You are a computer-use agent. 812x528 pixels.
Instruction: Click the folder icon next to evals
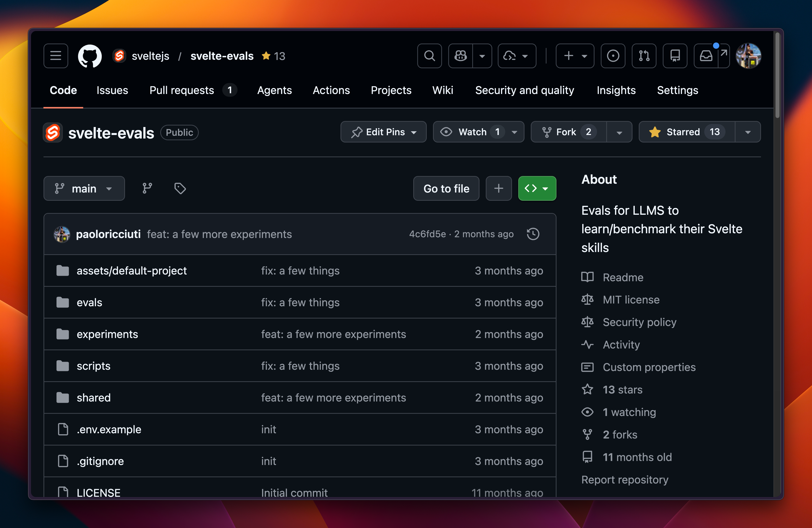pos(63,302)
